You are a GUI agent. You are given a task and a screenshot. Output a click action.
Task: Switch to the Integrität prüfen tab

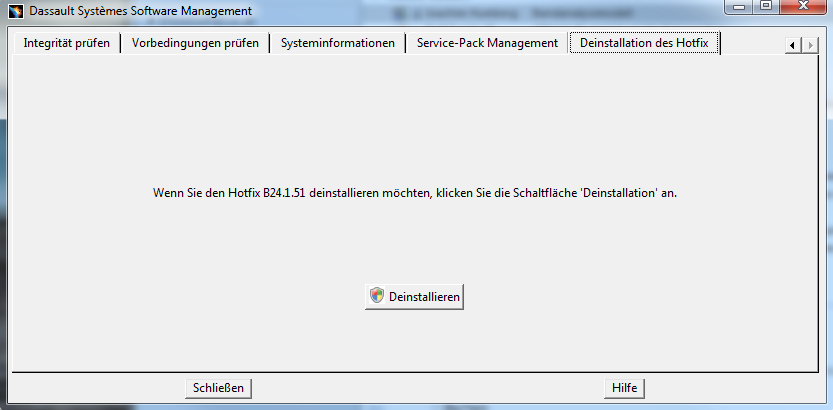click(66, 43)
